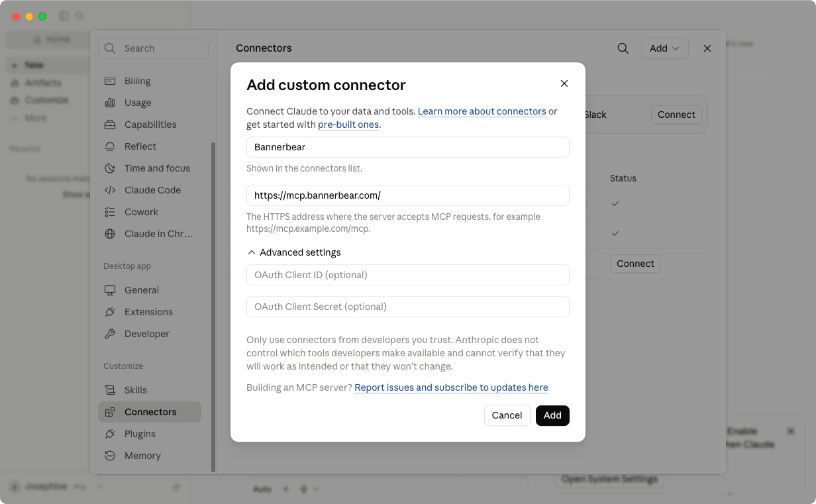Open the Josephine account menu
816x504 pixels.
tap(56, 487)
